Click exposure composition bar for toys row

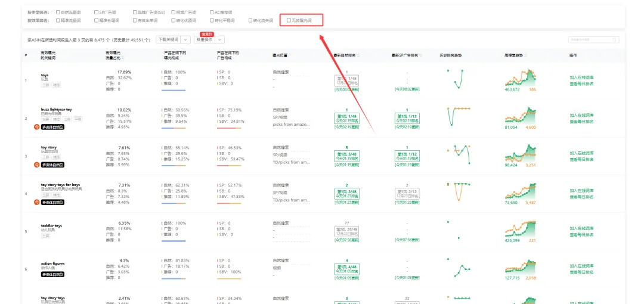point(174,90)
